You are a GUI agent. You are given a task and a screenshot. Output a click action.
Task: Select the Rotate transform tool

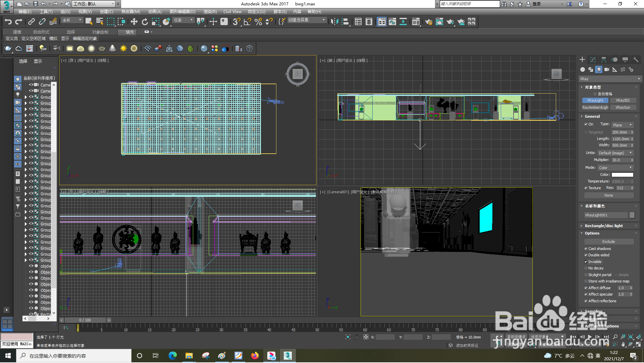pos(145,22)
